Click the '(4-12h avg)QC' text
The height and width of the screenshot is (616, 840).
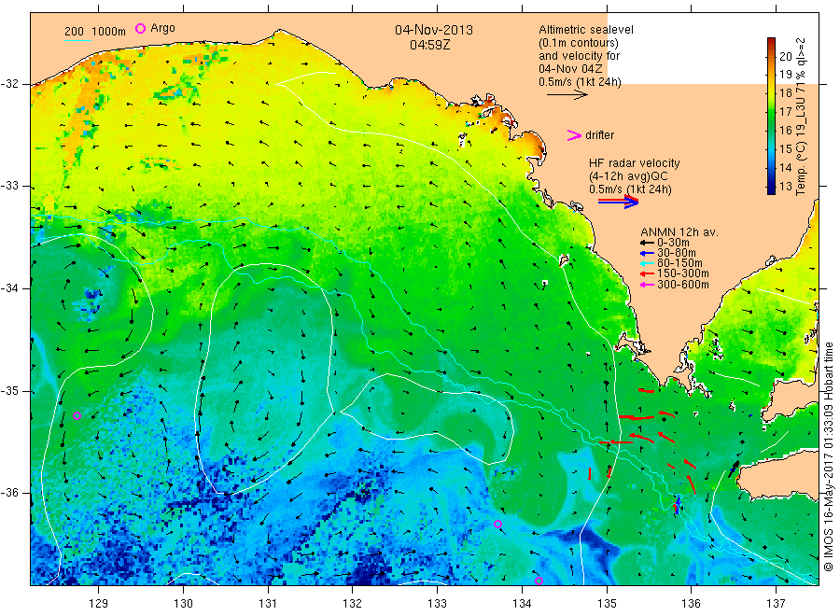[x=628, y=176]
